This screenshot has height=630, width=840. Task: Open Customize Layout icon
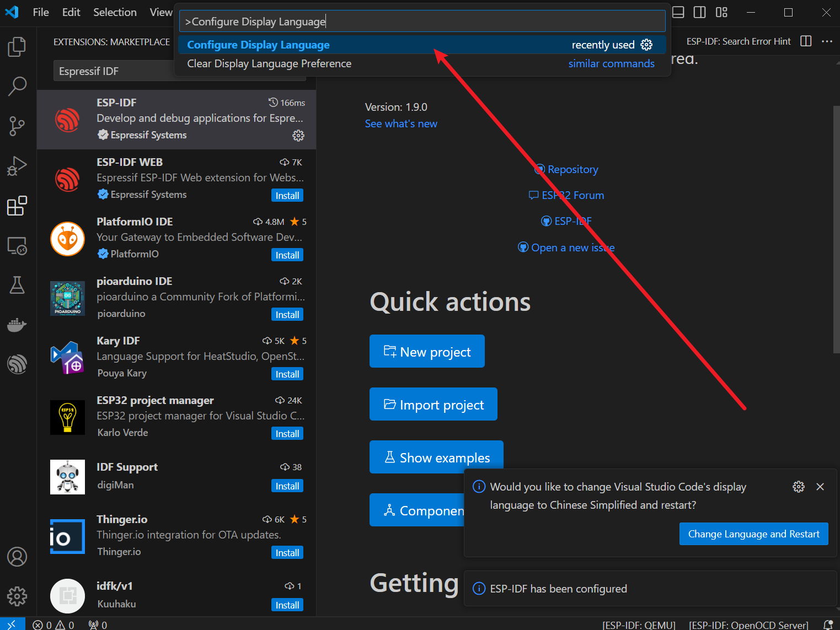(x=721, y=12)
